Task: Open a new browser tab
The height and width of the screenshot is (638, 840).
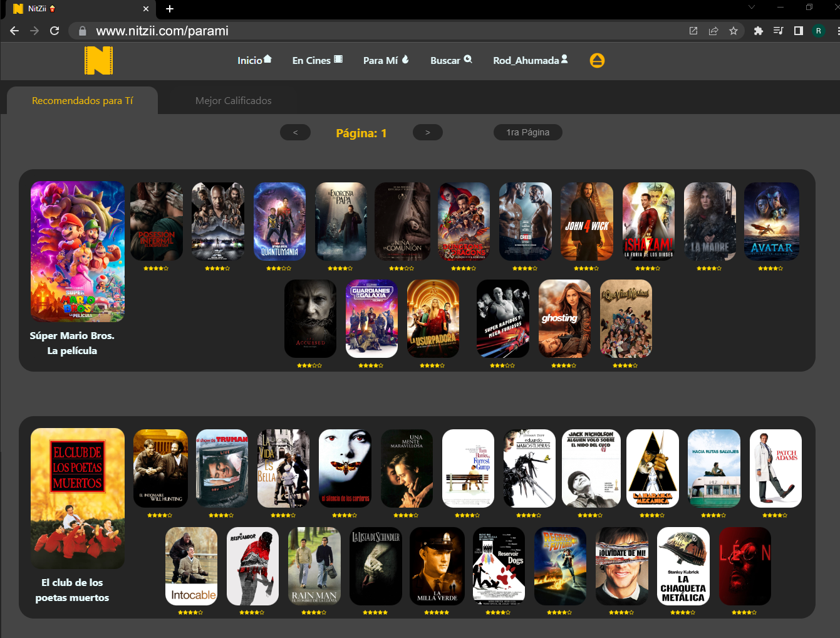Action: click(169, 9)
